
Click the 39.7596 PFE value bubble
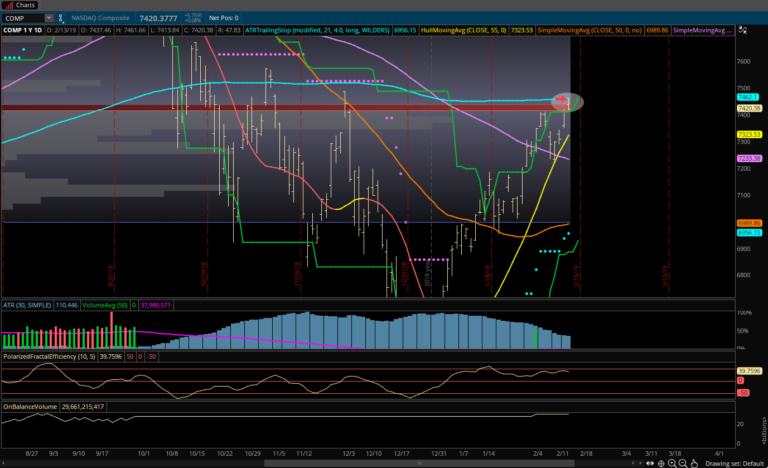click(x=750, y=370)
